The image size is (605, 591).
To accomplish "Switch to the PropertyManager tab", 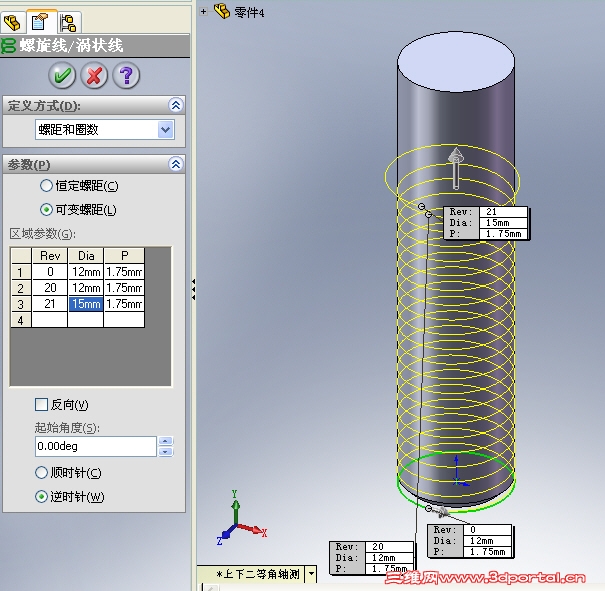I will (41, 21).
